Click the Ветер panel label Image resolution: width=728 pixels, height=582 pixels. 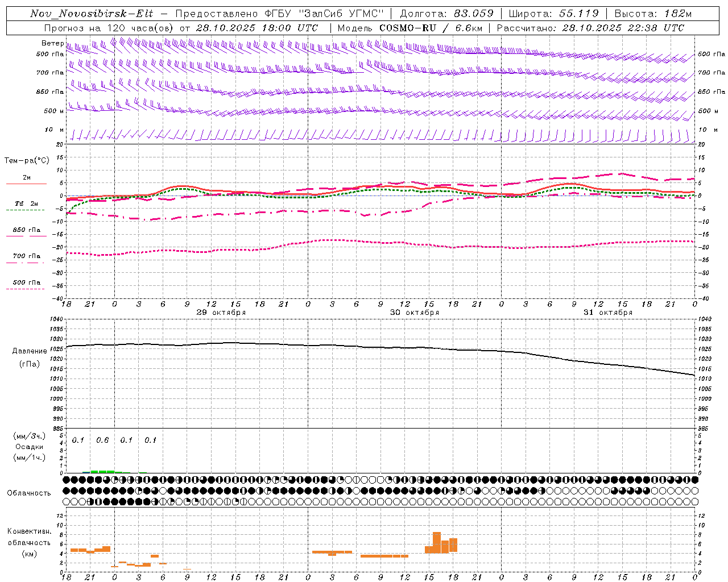pos(52,43)
